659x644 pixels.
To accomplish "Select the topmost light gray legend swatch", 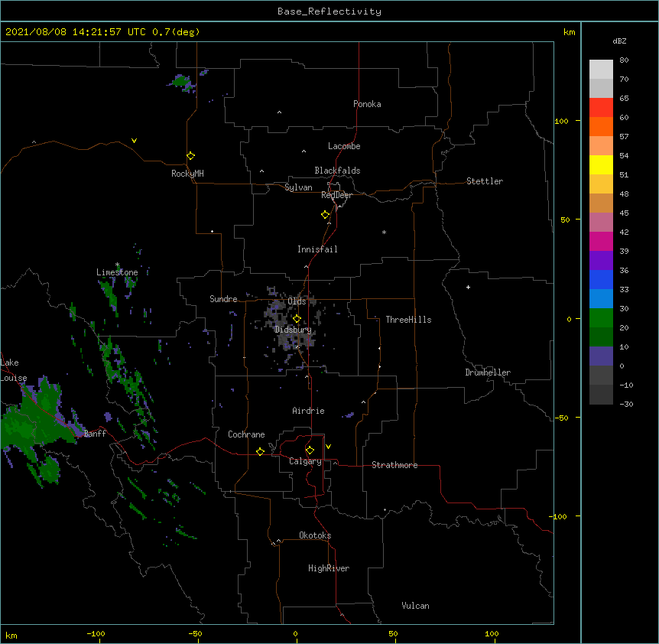I will coord(601,70).
